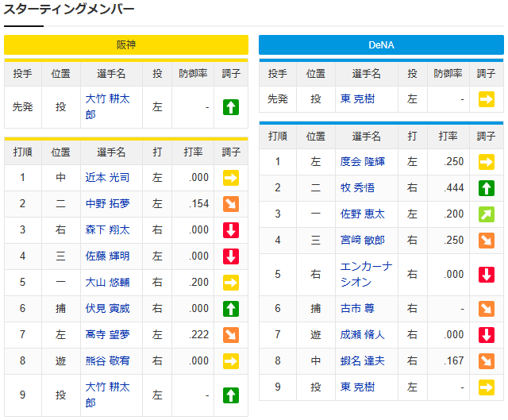Viewport: 508px width, 420px height.
Task: Click the yellow arrow icon for DeNA starter 東 克樹
Action: coord(487,99)
